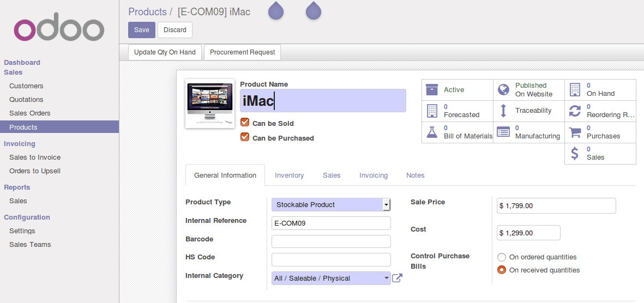Screen dimensions: 644x303
Task: Go back via Products breadcrumb link
Action: pyautogui.click(x=147, y=11)
